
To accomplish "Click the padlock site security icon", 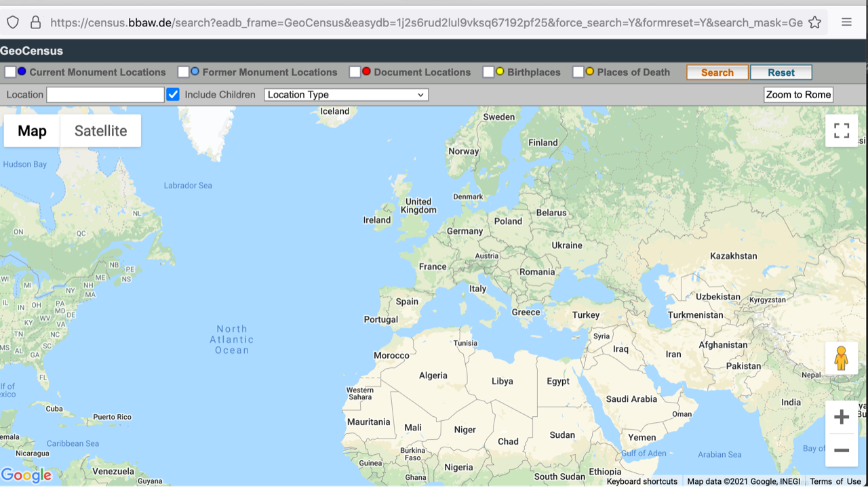I will click(36, 22).
